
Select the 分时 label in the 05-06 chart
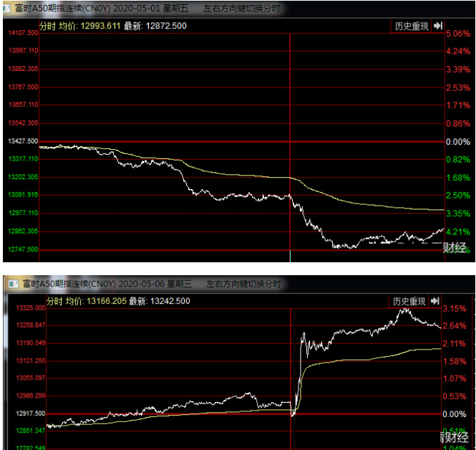coord(54,302)
